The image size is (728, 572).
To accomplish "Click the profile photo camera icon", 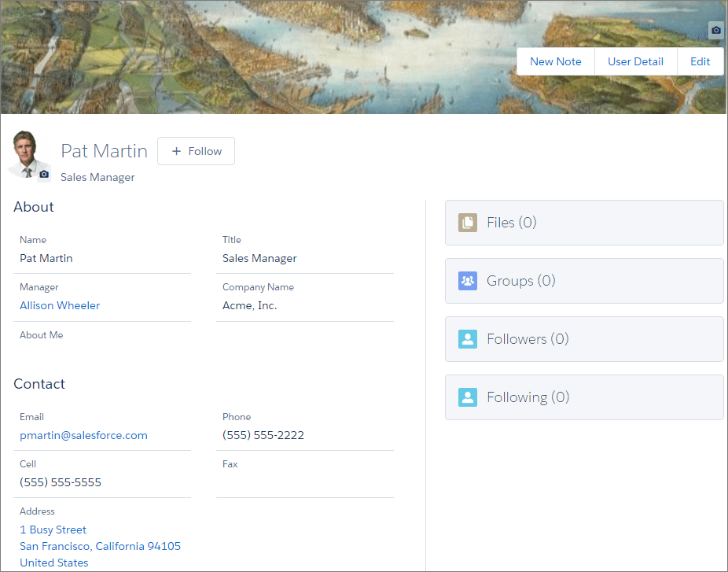I will [44, 174].
